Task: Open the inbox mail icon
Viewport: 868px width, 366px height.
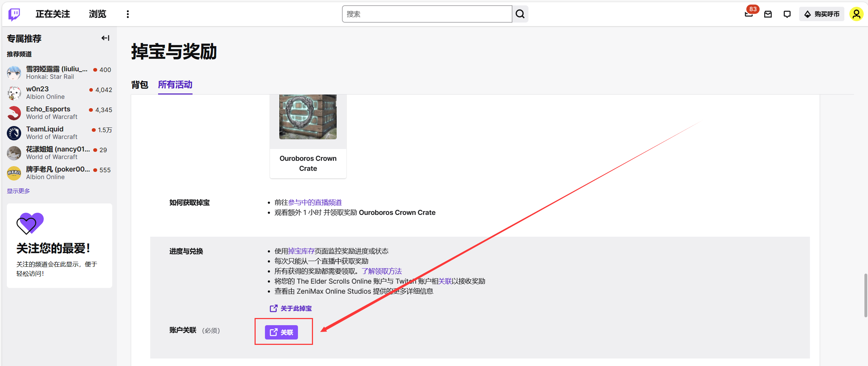Action: (x=768, y=14)
